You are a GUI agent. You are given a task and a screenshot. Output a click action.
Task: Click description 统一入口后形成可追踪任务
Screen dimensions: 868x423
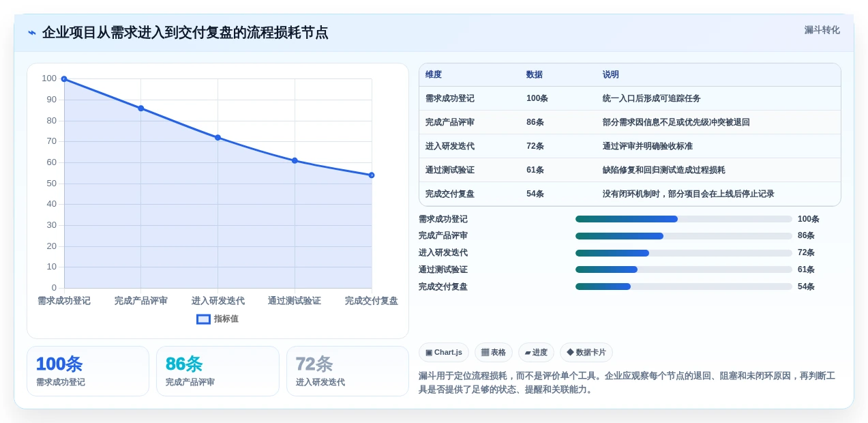[652, 98]
